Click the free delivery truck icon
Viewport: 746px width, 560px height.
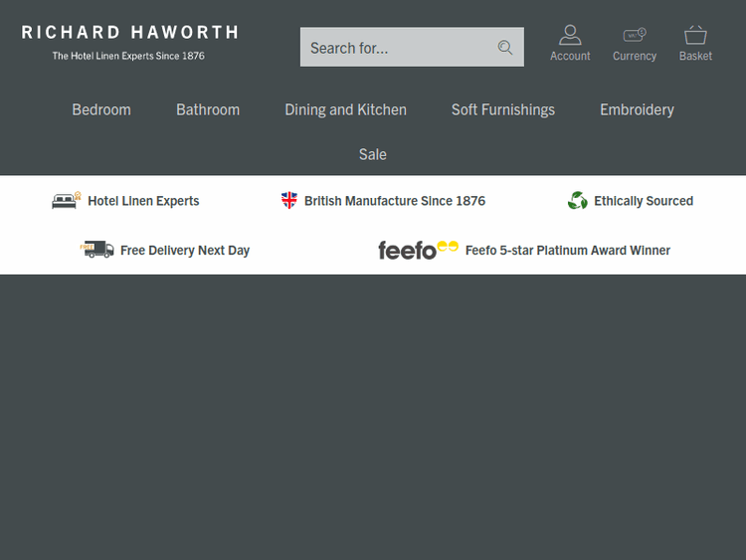point(97,250)
